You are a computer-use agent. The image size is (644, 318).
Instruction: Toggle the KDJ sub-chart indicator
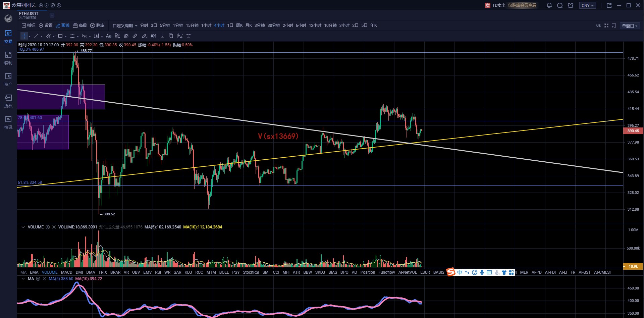[188, 272]
